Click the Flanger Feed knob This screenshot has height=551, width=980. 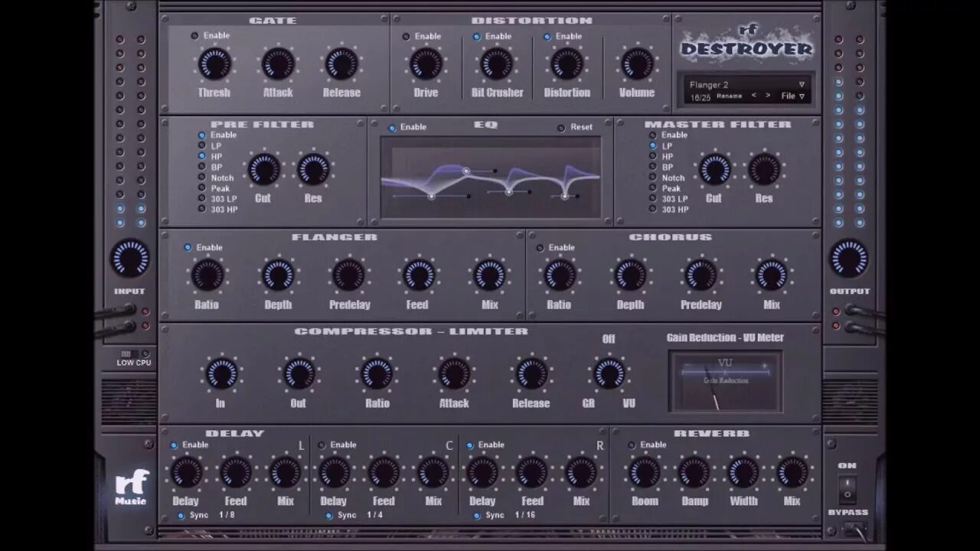(x=419, y=275)
